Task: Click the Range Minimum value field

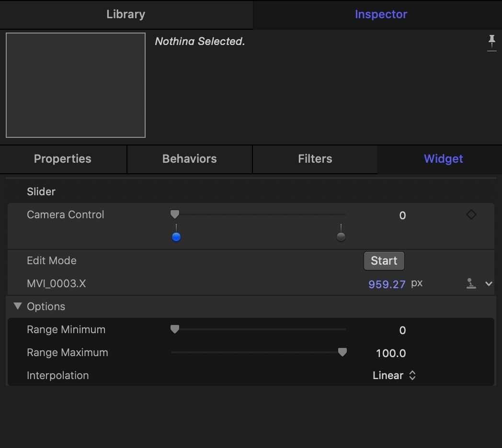Action: pos(402,330)
